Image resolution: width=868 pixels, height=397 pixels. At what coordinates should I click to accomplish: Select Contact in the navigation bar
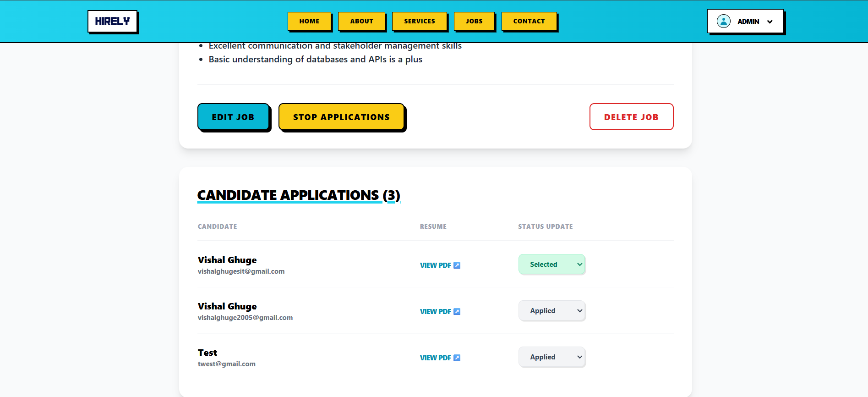[x=529, y=21]
